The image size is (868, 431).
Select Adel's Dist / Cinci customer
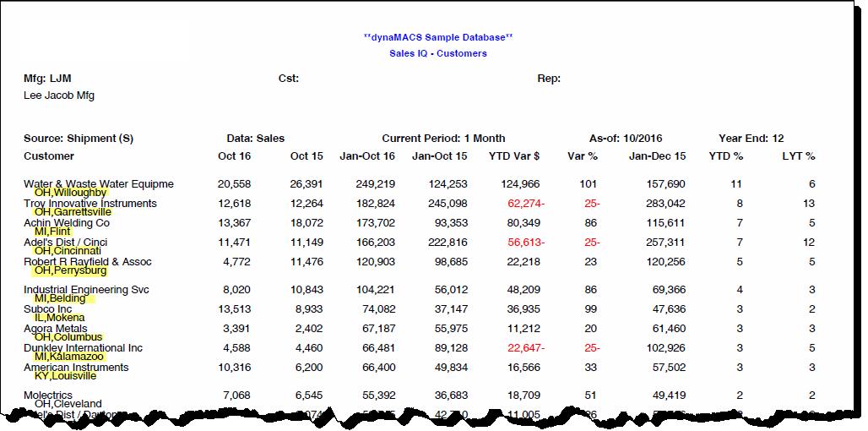(65, 242)
